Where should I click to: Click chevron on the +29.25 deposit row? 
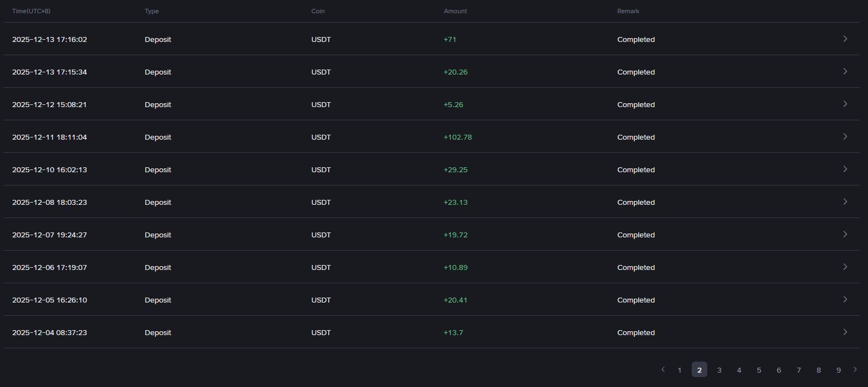pyautogui.click(x=845, y=169)
